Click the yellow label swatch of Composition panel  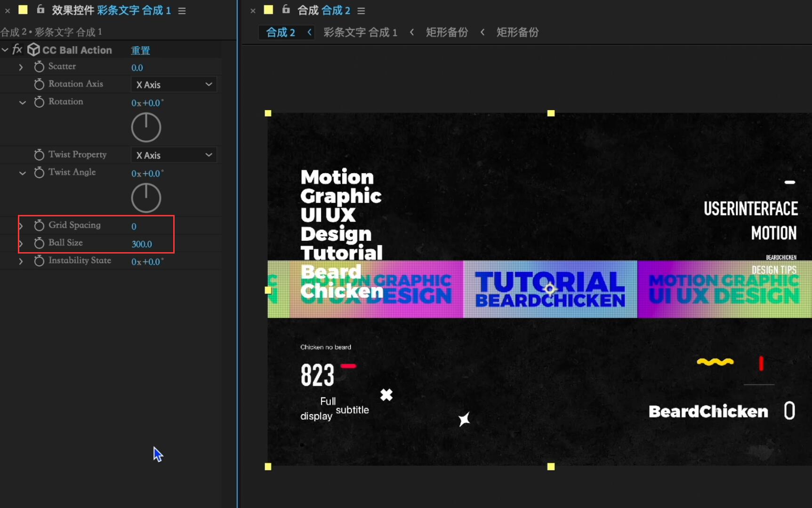pos(268,9)
